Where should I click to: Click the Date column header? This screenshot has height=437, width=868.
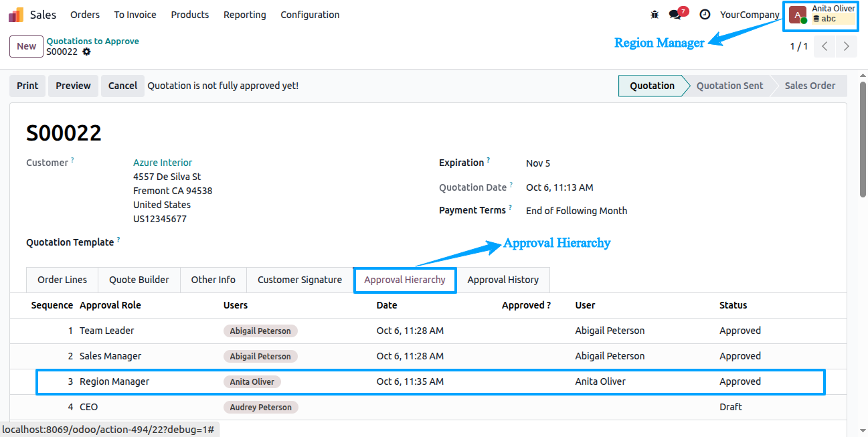pos(387,305)
